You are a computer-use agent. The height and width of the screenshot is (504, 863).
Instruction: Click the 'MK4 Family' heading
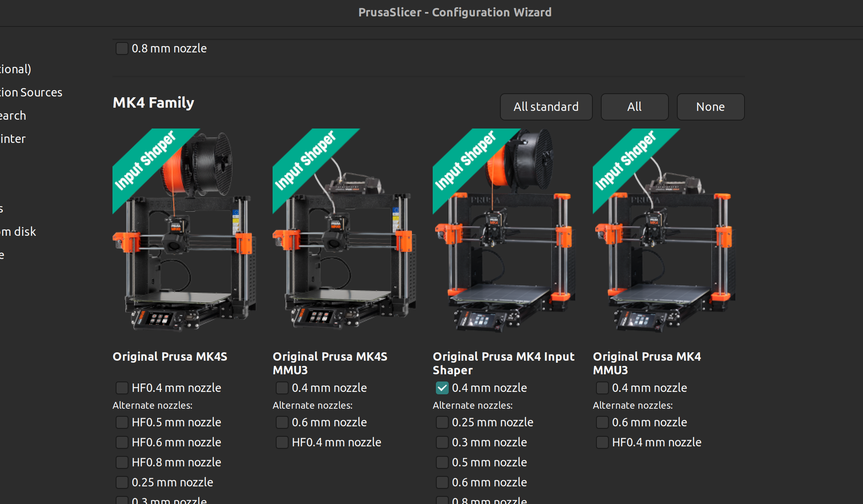click(x=153, y=103)
